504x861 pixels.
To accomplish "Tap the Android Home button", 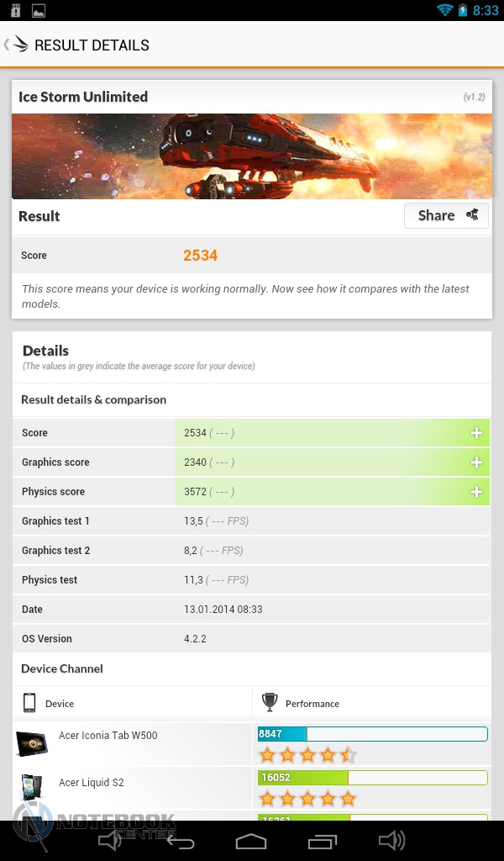I will click(251, 841).
